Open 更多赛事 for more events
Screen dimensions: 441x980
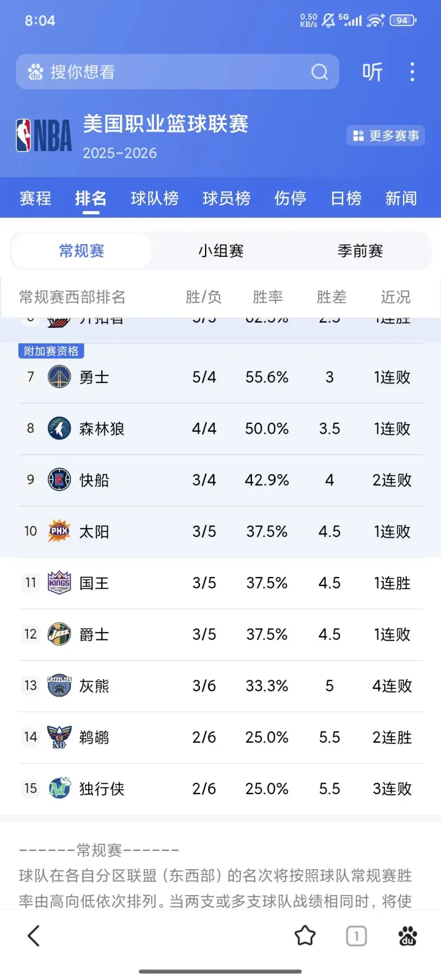[x=385, y=136]
